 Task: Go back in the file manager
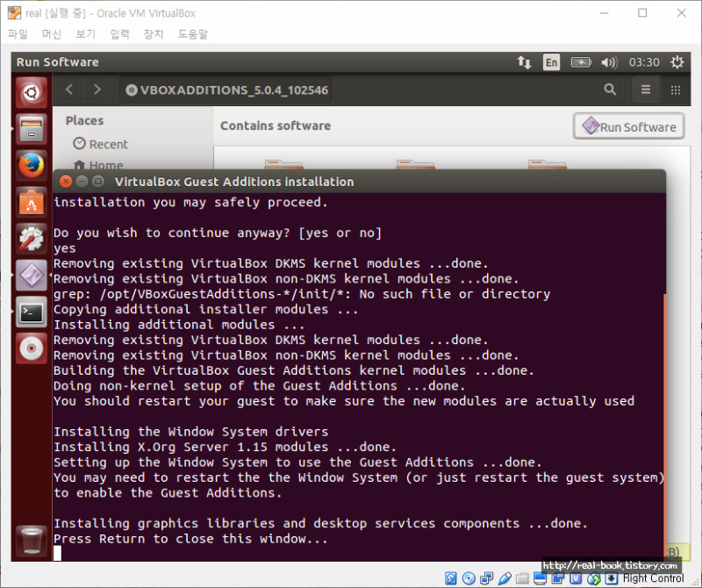click(x=69, y=90)
